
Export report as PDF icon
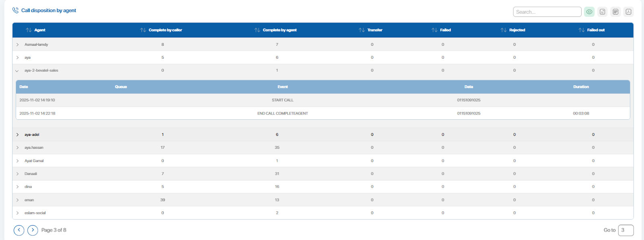point(628,12)
